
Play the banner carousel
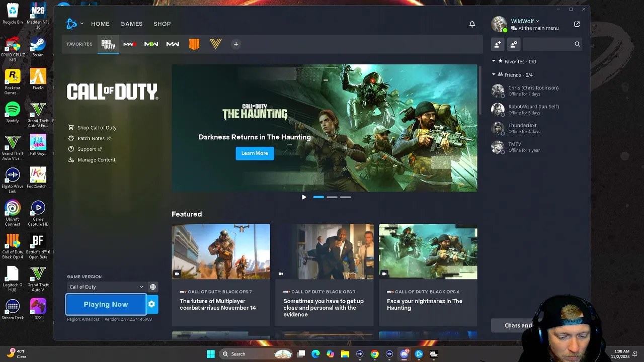(304, 197)
